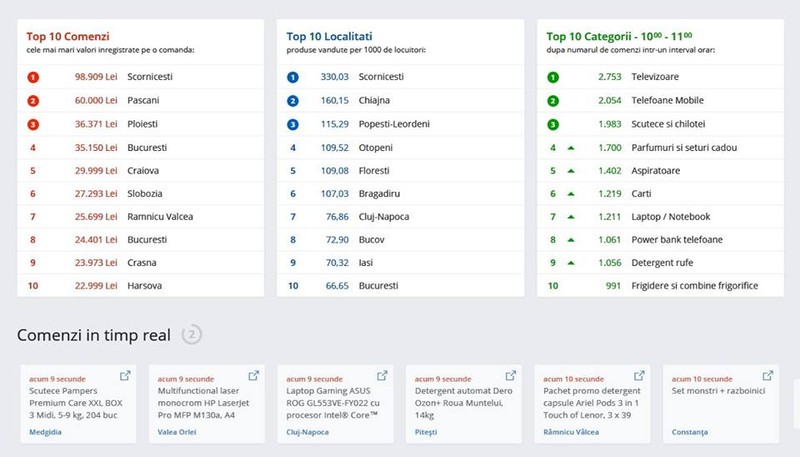Screen dimensions: 800x457
Task: Click up arrow next to Power bank telefoane
Action: coord(571,240)
